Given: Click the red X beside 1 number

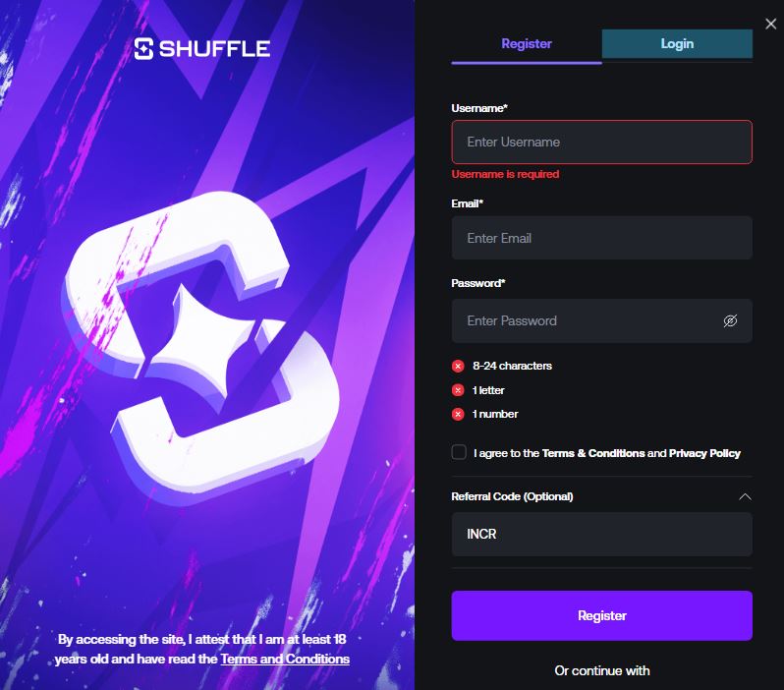Looking at the screenshot, I should (x=458, y=415).
